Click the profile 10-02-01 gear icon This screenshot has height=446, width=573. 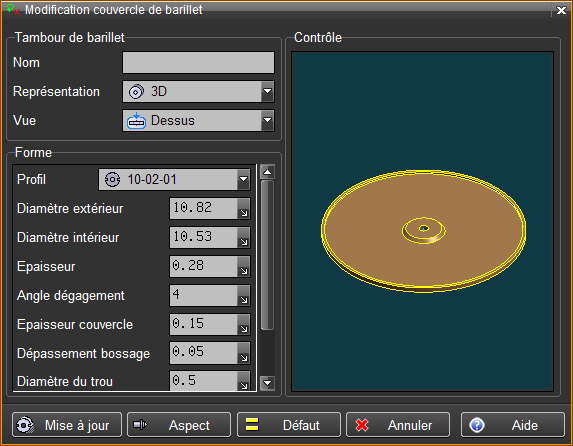(112, 179)
